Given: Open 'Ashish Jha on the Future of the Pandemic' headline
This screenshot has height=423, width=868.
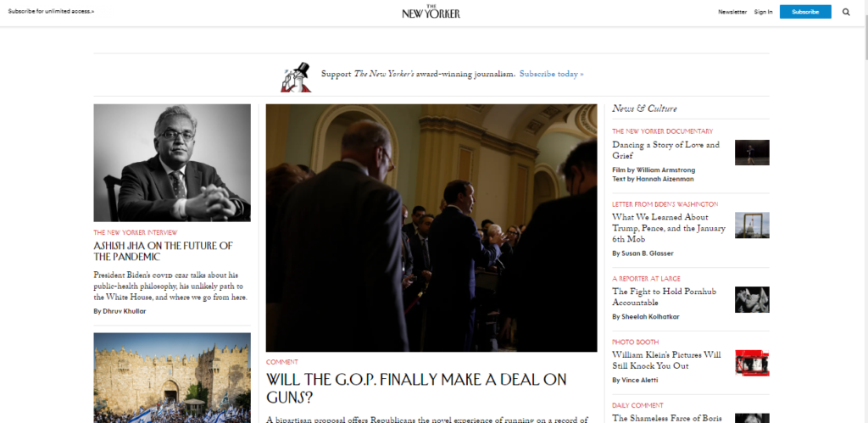Looking at the screenshot, I should [164, 252].
